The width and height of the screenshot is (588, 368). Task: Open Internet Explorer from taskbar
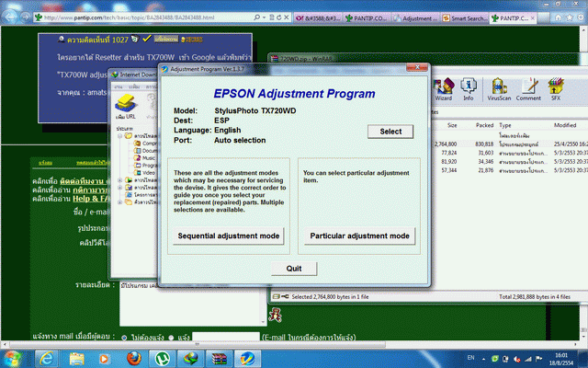pos(47,358)
